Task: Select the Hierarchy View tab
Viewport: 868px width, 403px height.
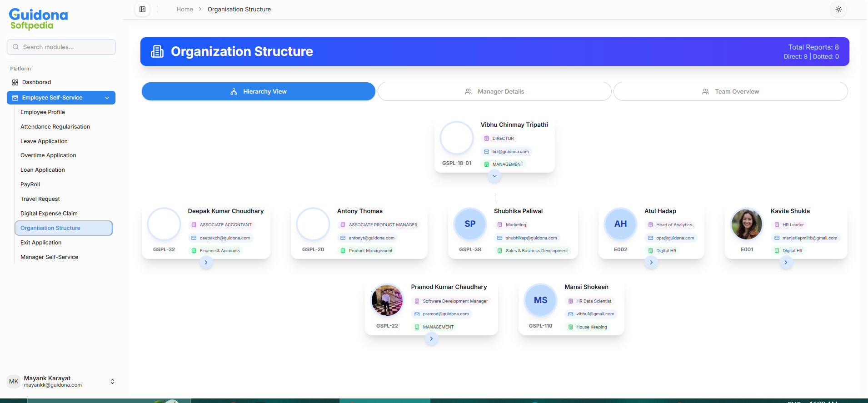Action: coord(259,91)
